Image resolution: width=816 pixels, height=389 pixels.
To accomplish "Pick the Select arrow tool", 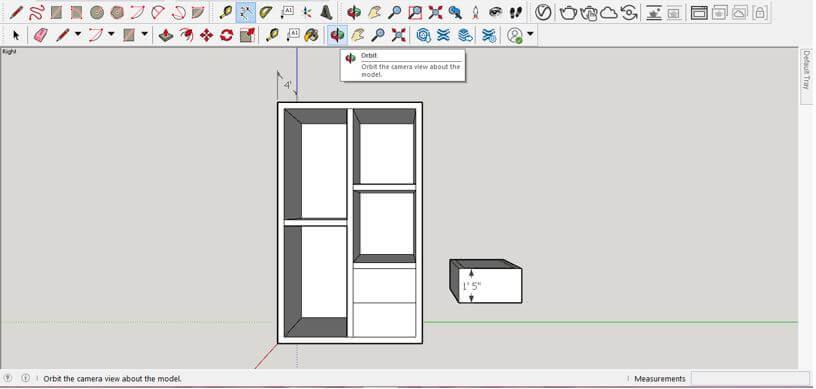I will click(16, 35).
